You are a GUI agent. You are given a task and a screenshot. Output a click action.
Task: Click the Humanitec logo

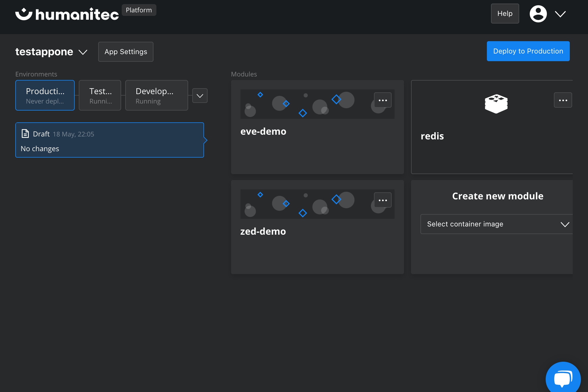[67, 14]
